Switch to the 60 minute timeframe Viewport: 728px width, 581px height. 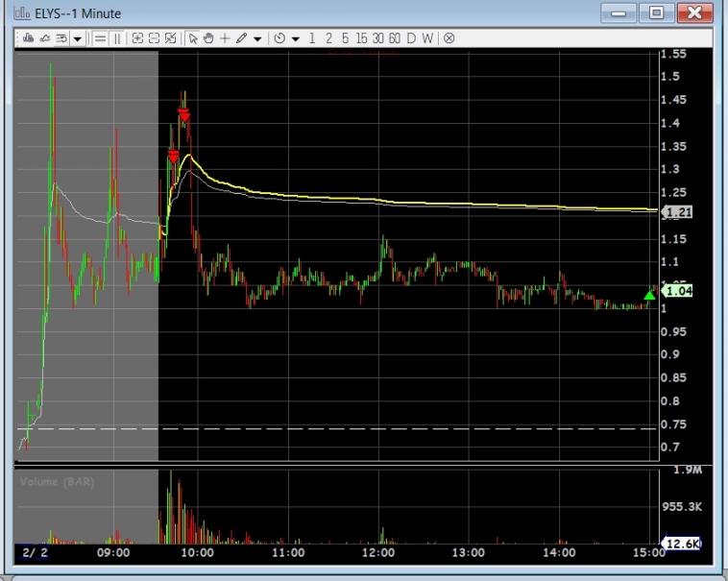pos(394,38)
